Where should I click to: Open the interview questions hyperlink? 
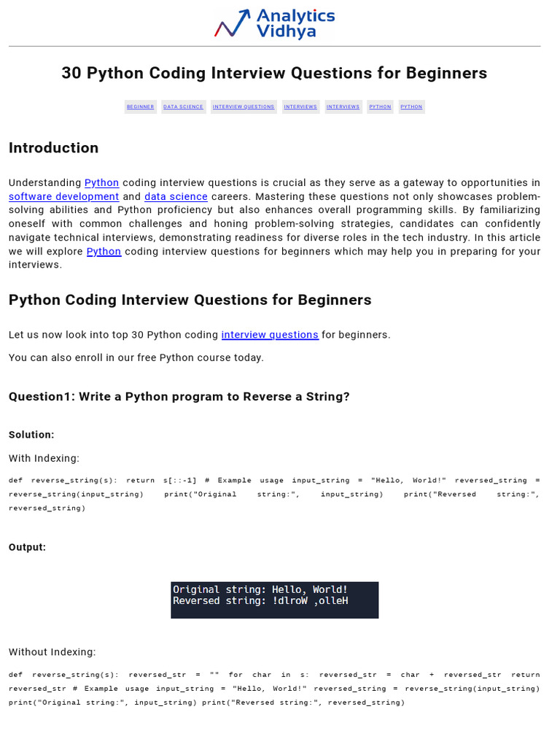point(270,335)
